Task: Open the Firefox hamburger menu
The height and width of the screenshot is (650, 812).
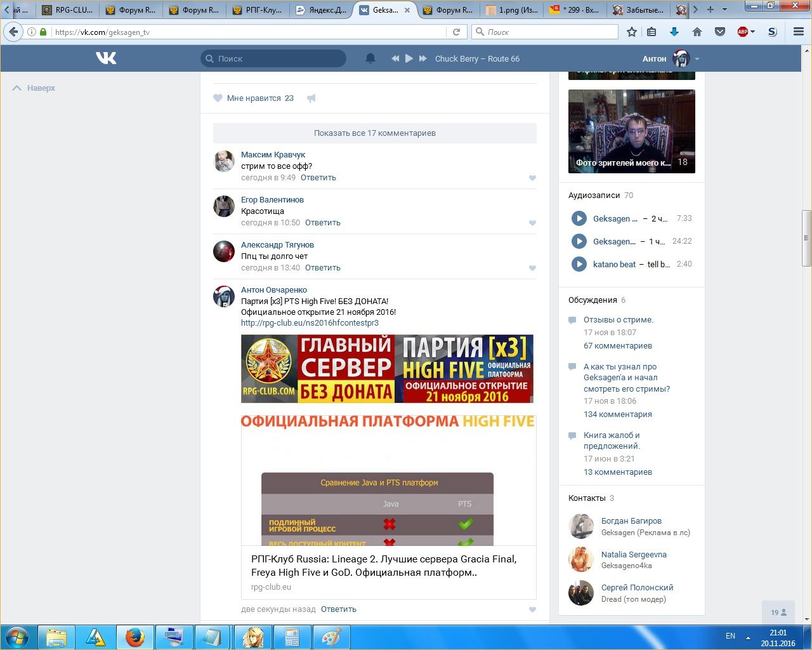Action: pos(799,32)
